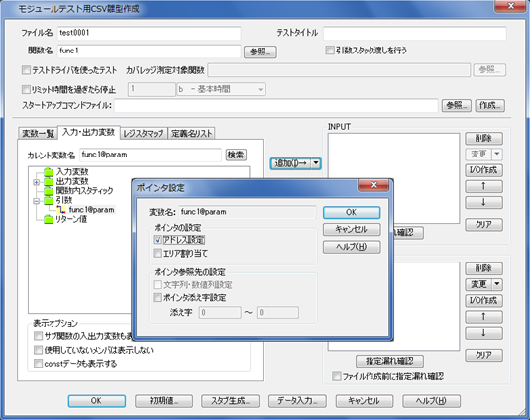The width and height of the screenshot is (530, 420).
Task: Click the 入力変数 folder icon
Action: 49,172
